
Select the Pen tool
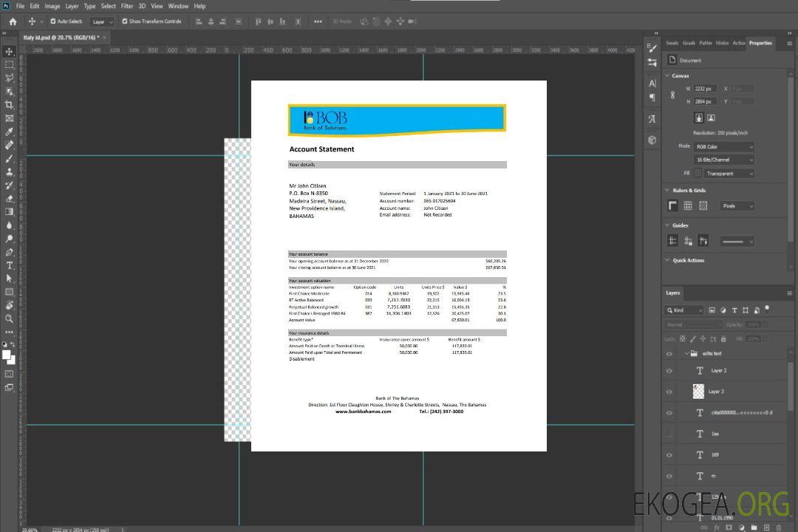(9, 252)
